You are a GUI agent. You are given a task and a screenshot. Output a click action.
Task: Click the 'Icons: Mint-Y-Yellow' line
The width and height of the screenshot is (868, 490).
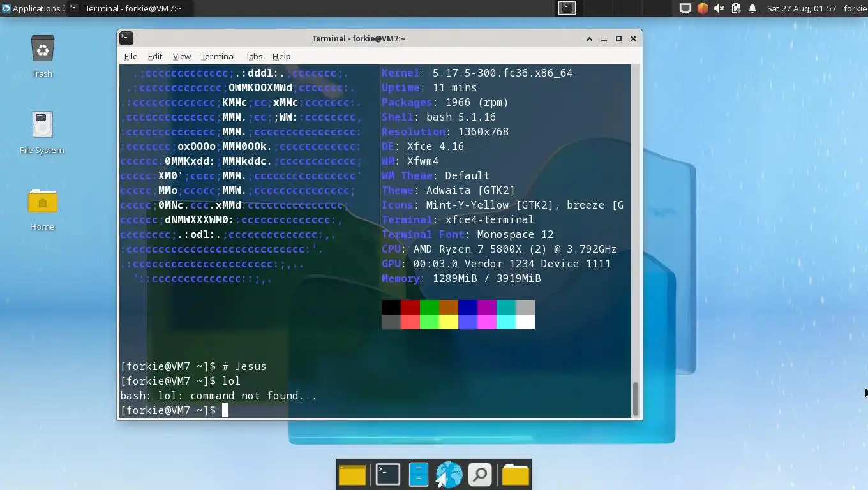pos(503,205)
